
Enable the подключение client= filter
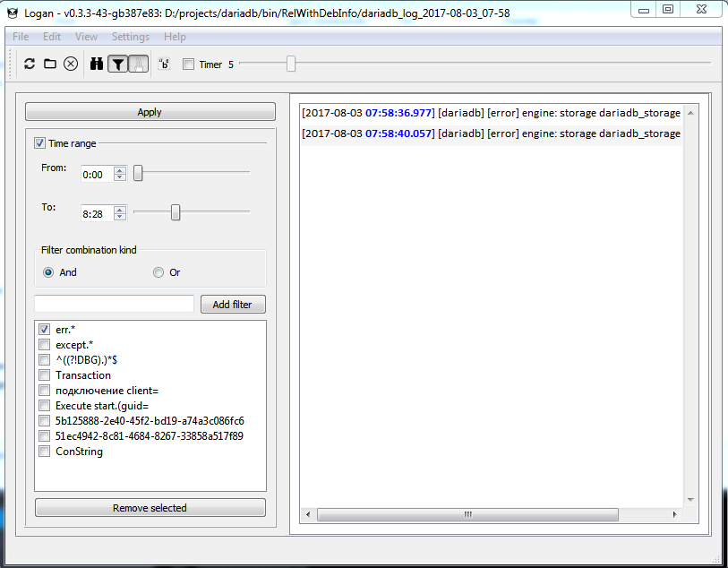[44, 390]
